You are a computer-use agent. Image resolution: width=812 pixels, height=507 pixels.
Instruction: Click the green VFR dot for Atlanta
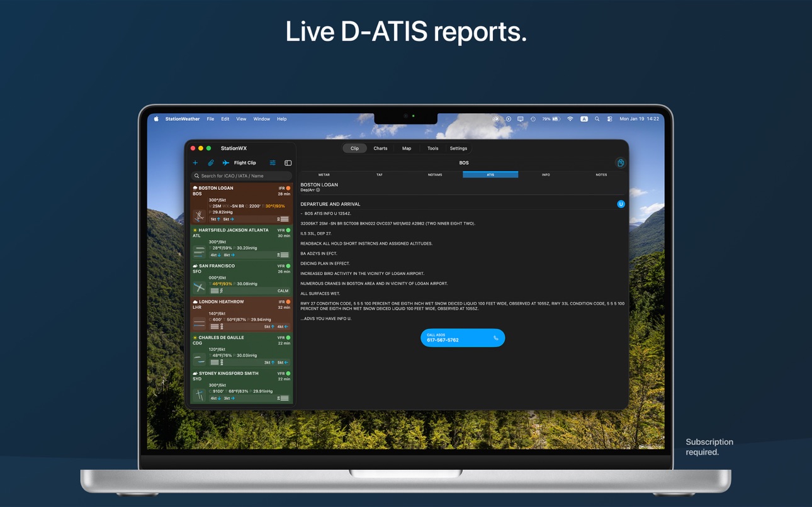coord(288,230)
